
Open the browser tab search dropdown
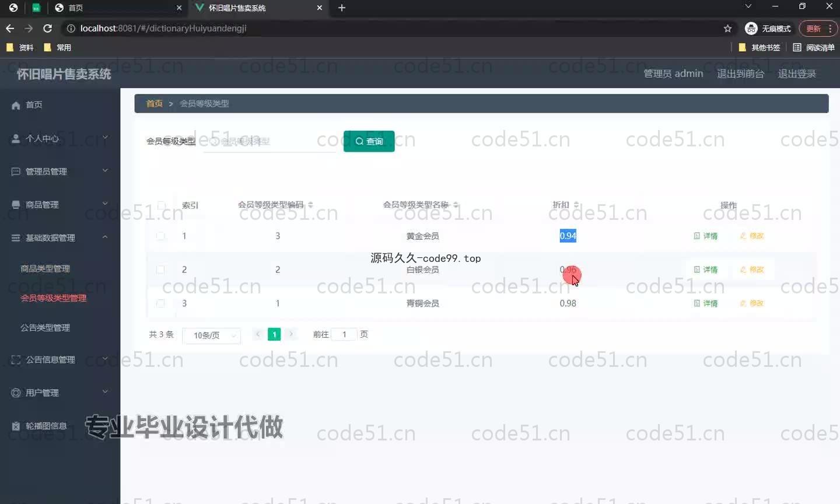coord(748,6)
